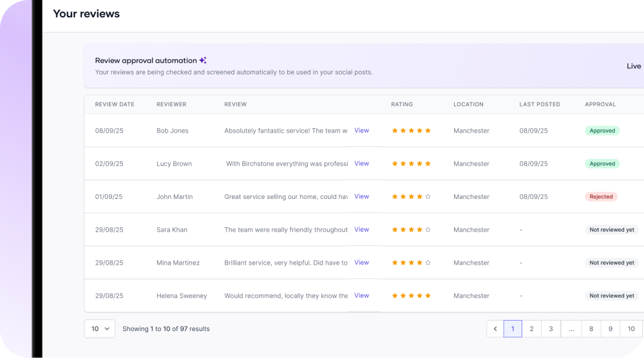Open View link for Mina Martinez's review
This screenshot has width=644, height=358.
[361, 263]
